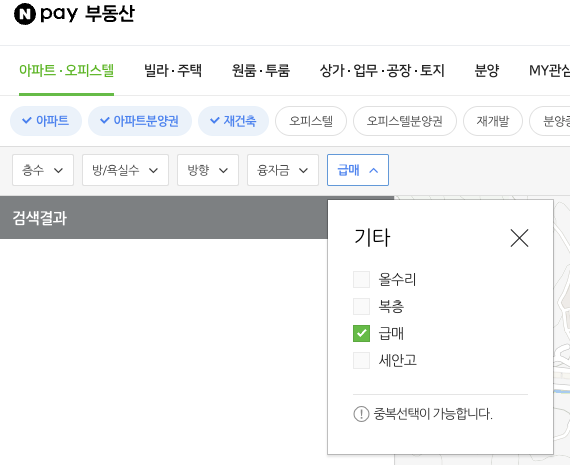Deselect the 아파트 filter chip
The height and width of the screenshot is (465, 570).
pos(46,121)
